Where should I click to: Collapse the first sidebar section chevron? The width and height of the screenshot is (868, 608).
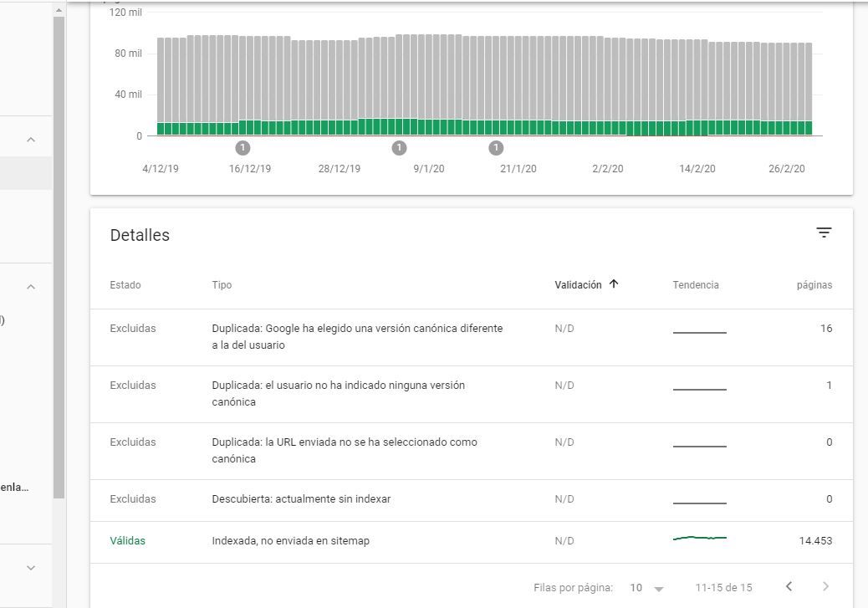coord(31,140)
